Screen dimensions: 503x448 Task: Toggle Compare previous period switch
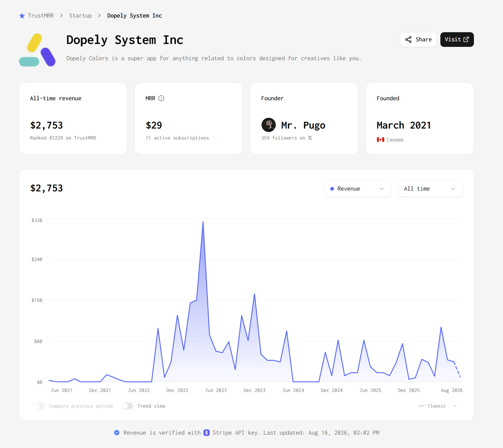pos(39,406)
